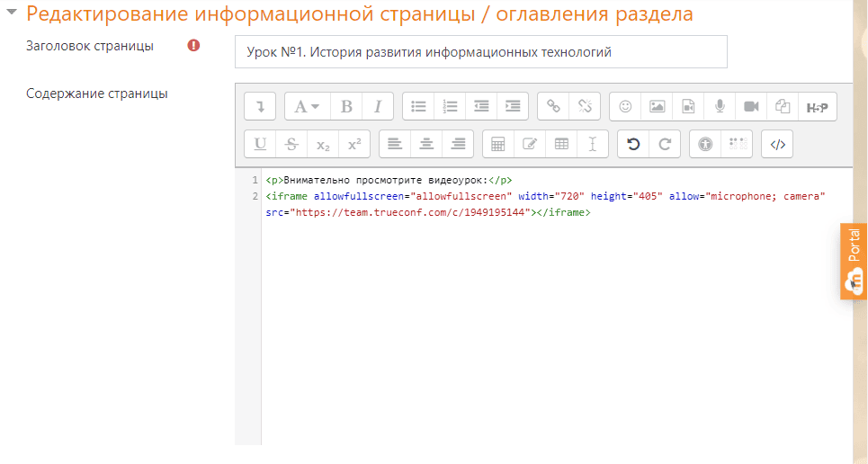The image size is (868, 464).
Task: Apply bold formatting
Action: click(x=346, y=106)
